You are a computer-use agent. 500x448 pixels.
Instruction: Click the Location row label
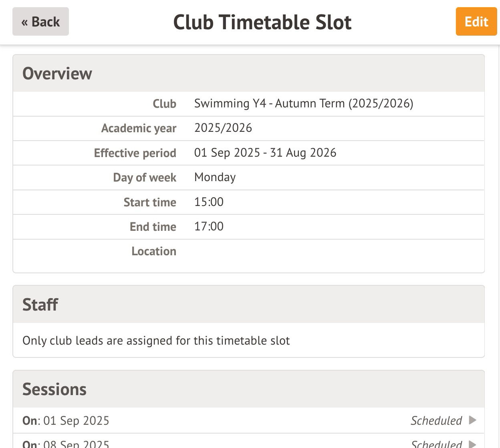pyautogui.click(x=154, y=251)
